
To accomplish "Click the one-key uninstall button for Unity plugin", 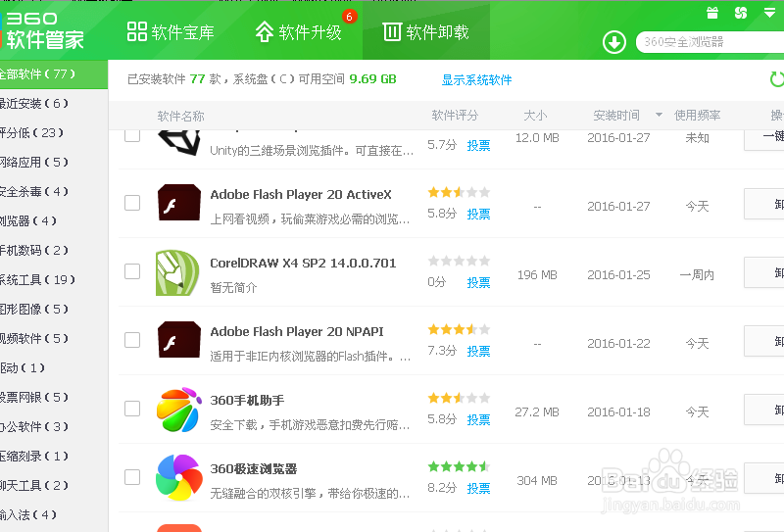I will click(764, 140).
